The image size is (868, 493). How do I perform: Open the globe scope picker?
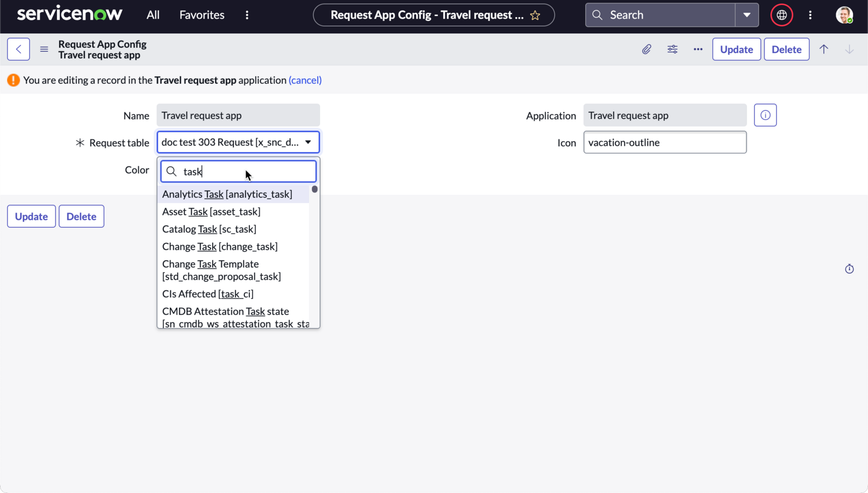click(x=781, y=15)
